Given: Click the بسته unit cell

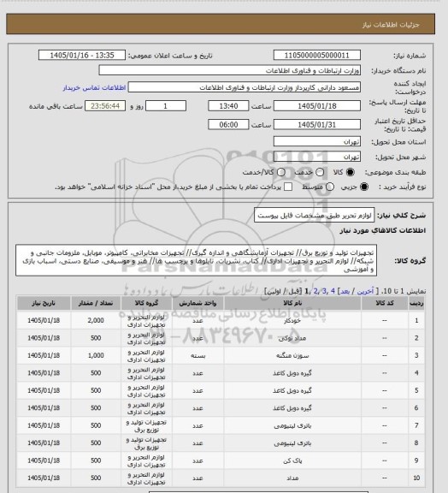Looking at the screenshot, I should [x=197, y=355].
